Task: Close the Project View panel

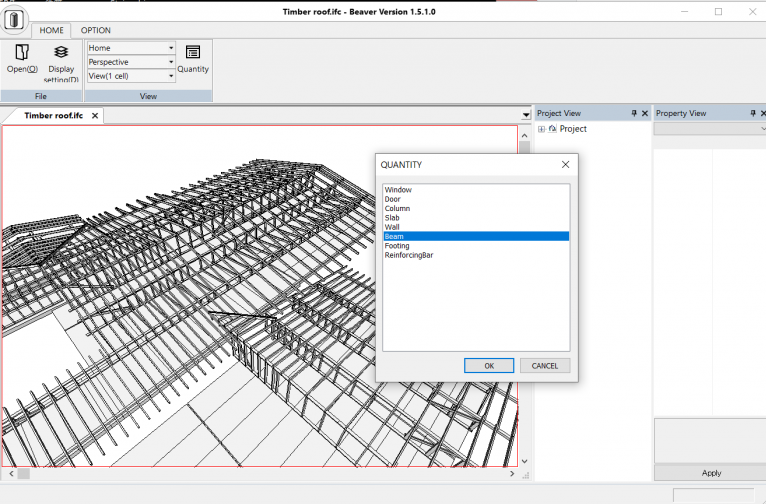Action: [x=645, y=114]
